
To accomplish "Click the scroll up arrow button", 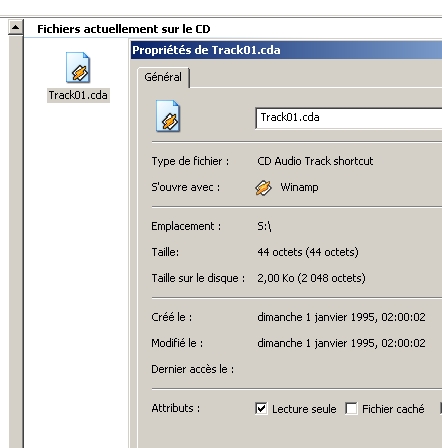I will (15, 27).
